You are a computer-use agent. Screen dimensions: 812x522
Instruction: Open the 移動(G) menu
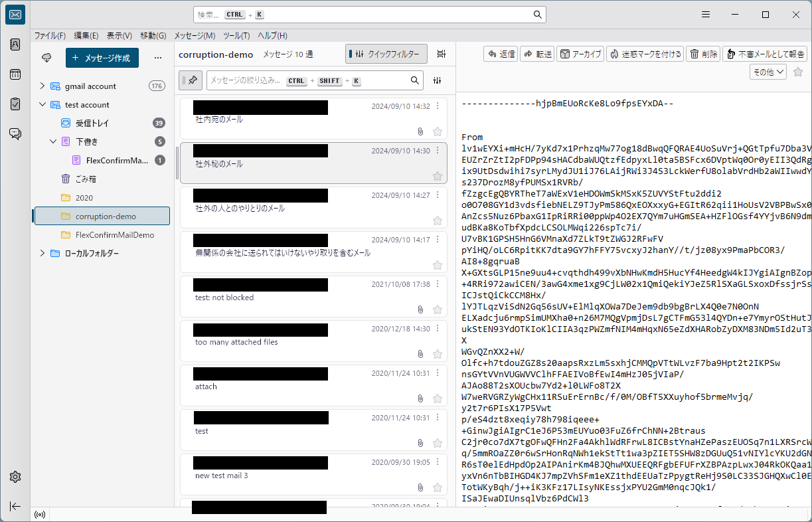point(153,36)
